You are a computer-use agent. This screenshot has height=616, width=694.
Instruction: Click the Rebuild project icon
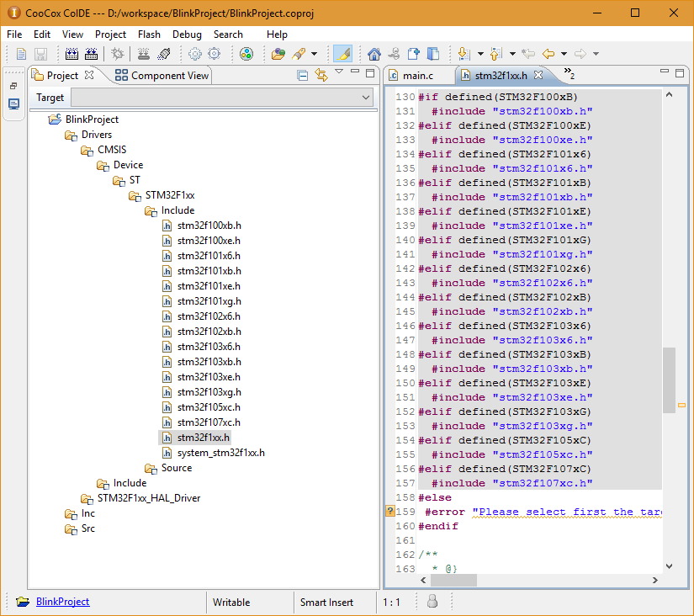tap(91, 54)
